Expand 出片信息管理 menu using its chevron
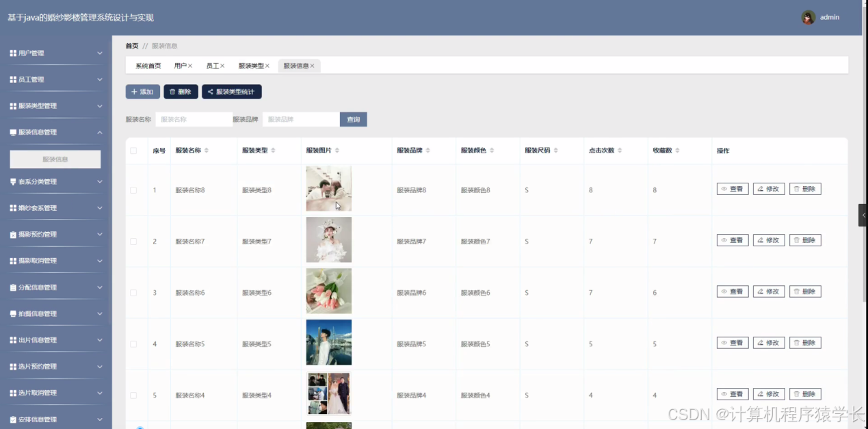This screenshot has width=868, height=429. point(100,340)
